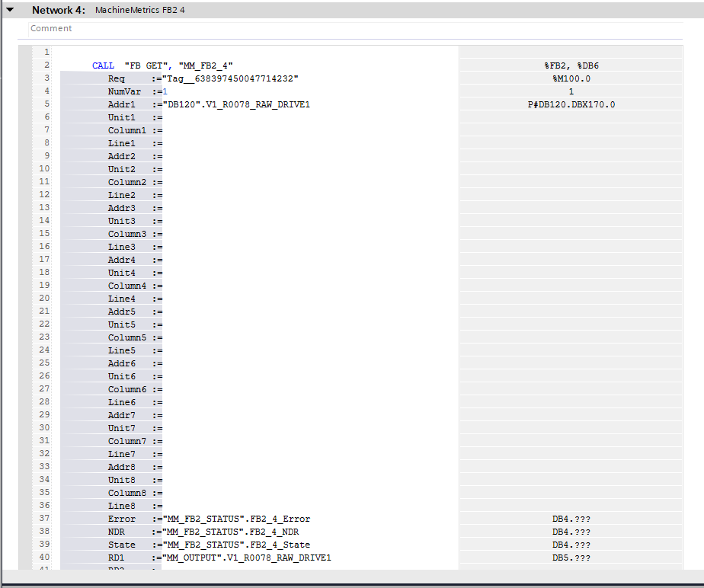Click the Error parameter name on line 37
Image resolution: width=704 pixels, height=588 pixels.
[122, 519]
